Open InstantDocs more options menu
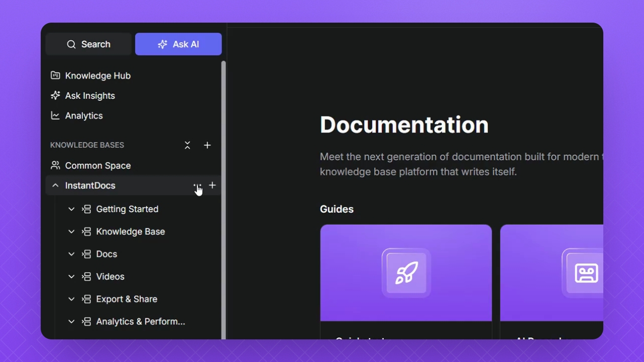This screenshot has height=362, width=644. click(x=197, y=186)
